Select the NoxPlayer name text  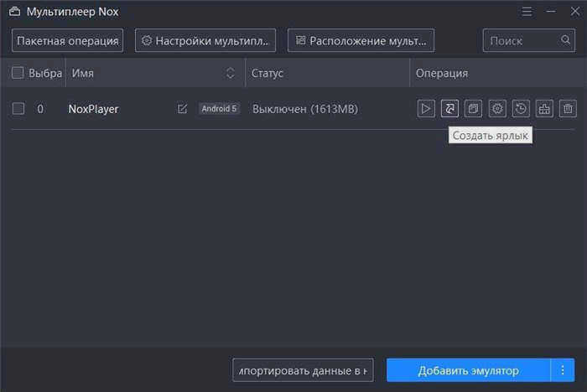click(93, 109)
